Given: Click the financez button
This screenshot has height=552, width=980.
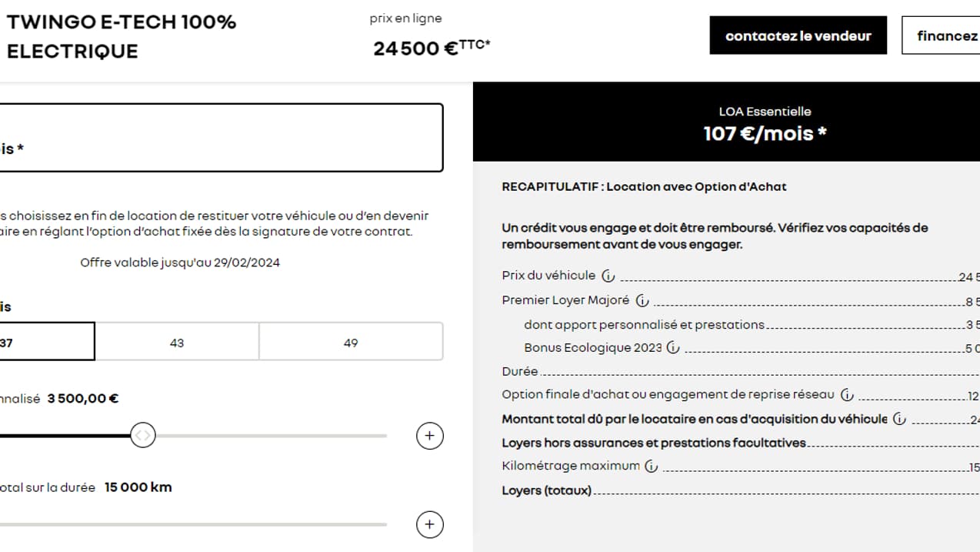Looking at the screenshot, I should point(945,35).
